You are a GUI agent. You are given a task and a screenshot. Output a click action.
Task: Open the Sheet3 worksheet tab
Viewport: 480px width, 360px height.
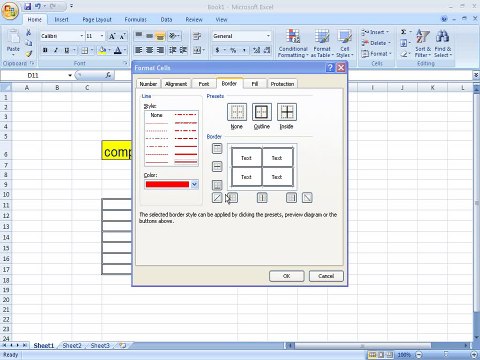[x=100, y=346]
